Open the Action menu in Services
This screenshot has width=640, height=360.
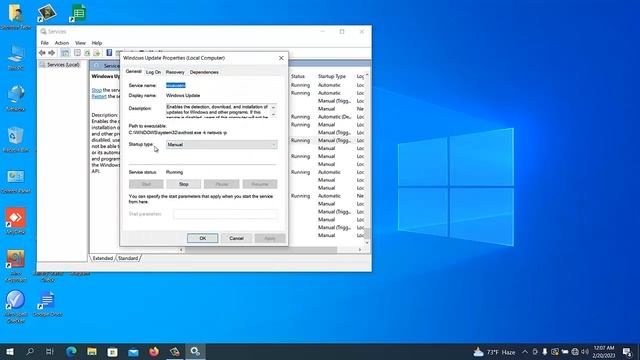[x=62, y=43]
